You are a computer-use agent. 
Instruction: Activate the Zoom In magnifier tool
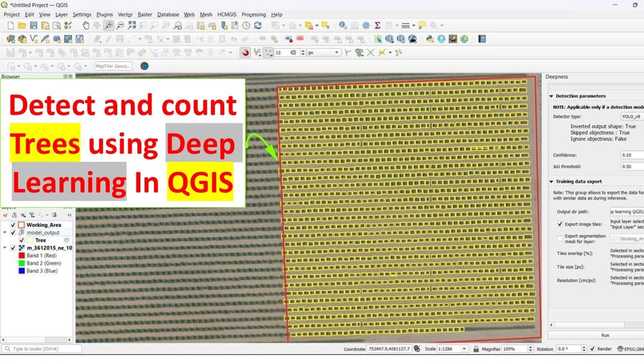[108, 25]
